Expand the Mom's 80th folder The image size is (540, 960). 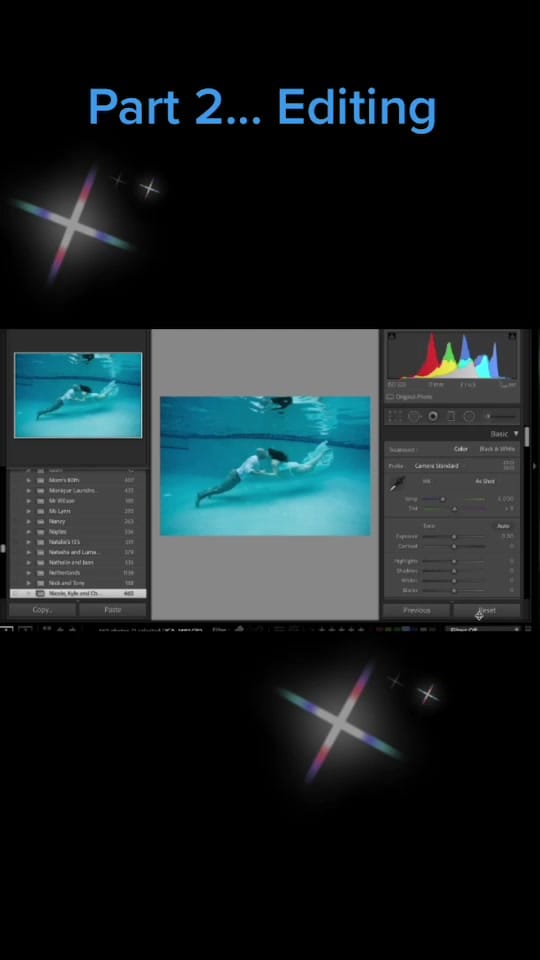point(28,480)
